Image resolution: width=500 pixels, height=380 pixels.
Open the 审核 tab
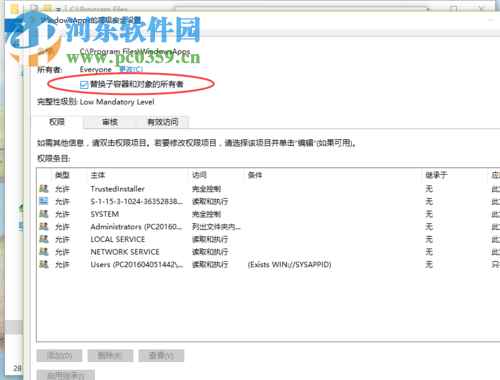110,122
